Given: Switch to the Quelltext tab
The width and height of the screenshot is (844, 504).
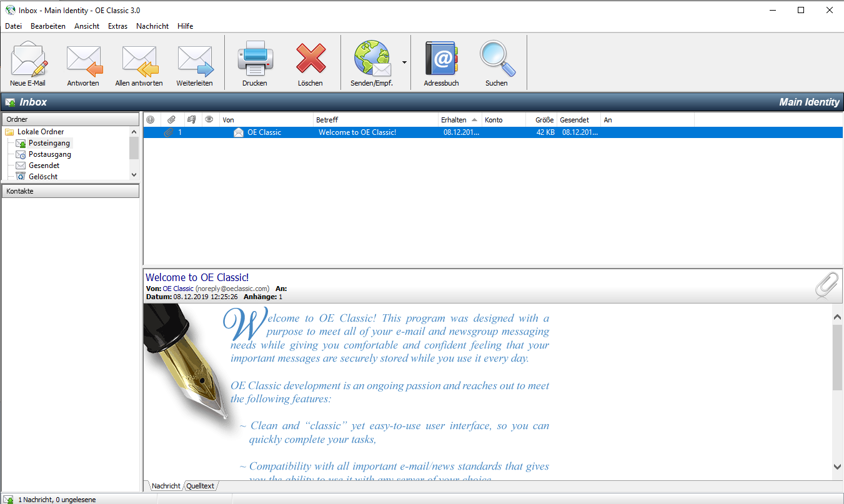Looking at the screenshot, I should click(x=200, y=486).
